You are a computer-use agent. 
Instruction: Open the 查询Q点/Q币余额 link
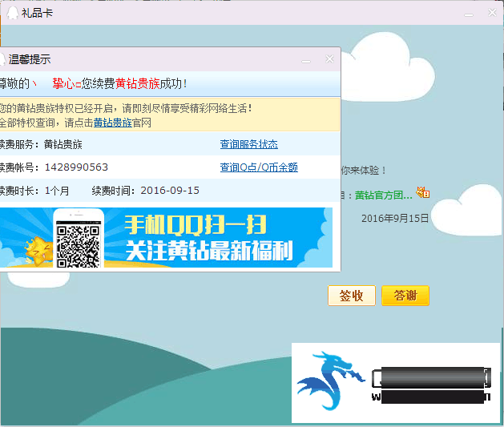click(x=259, y=167)
